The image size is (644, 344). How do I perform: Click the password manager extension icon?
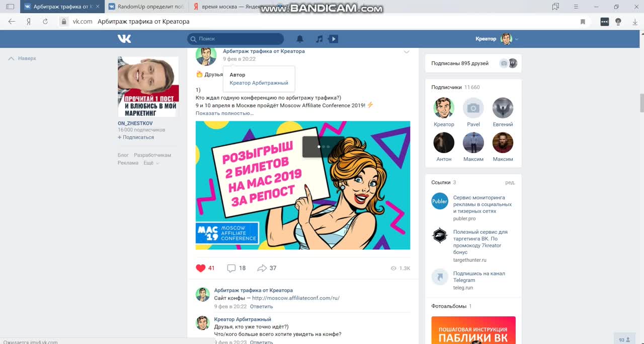tap(605, 22)
